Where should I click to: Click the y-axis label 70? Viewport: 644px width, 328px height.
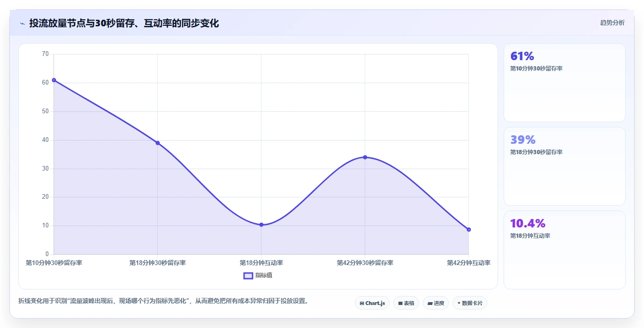46,54
